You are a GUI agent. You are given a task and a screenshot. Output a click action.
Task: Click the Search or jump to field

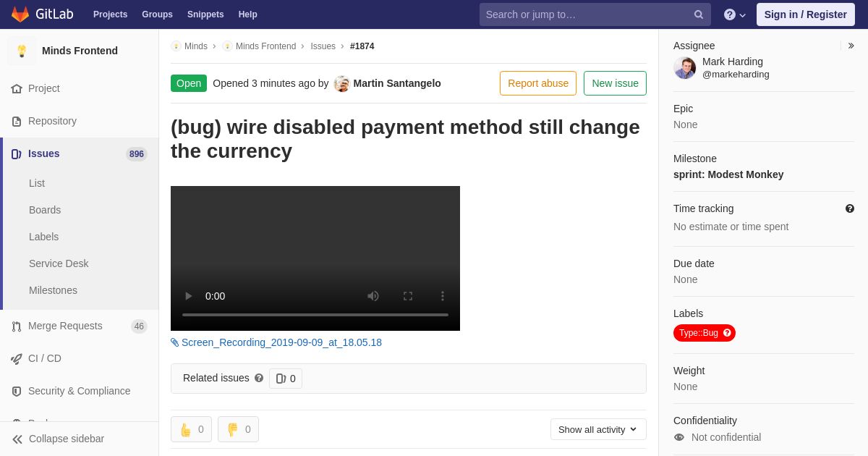tap(595, 14)
